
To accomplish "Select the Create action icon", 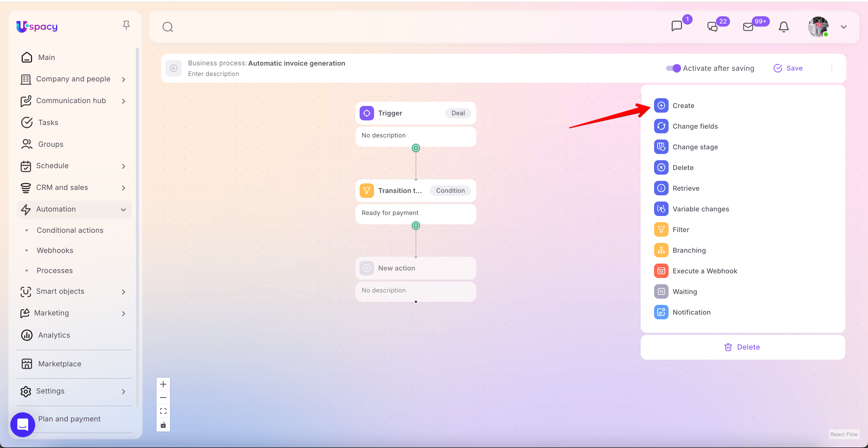I will click(x=661, y=105).
